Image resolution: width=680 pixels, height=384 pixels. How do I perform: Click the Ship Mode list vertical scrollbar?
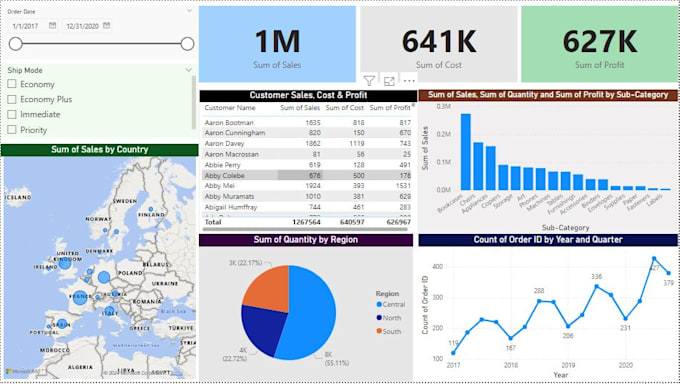coord(194,102)
